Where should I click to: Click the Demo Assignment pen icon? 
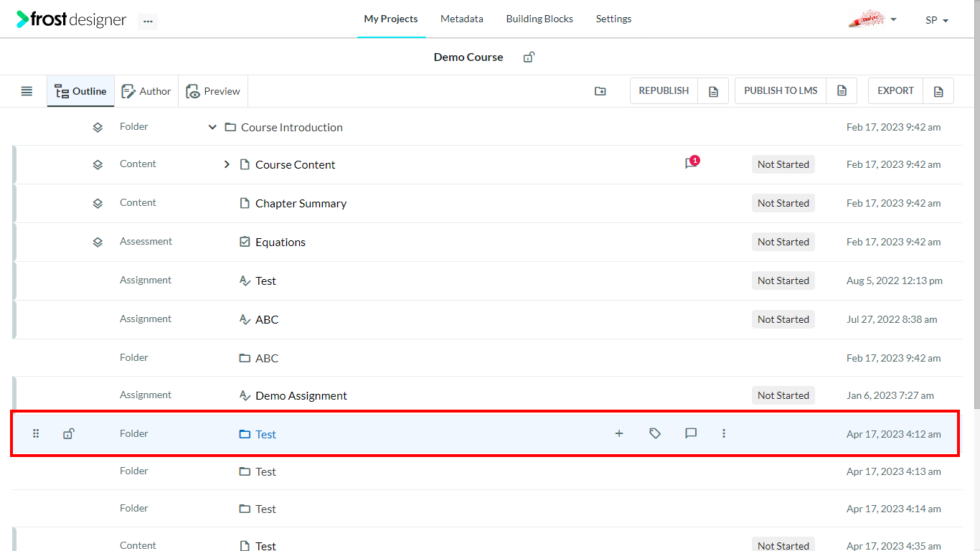click(x=245, y=395)
